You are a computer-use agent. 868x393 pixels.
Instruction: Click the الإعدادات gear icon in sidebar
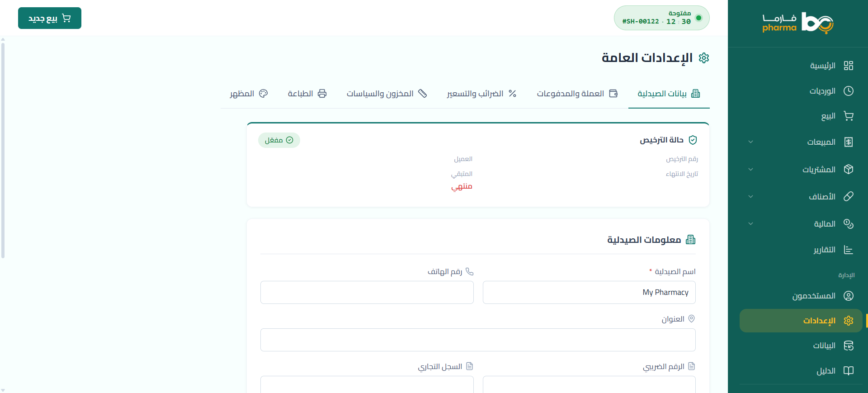849,321
